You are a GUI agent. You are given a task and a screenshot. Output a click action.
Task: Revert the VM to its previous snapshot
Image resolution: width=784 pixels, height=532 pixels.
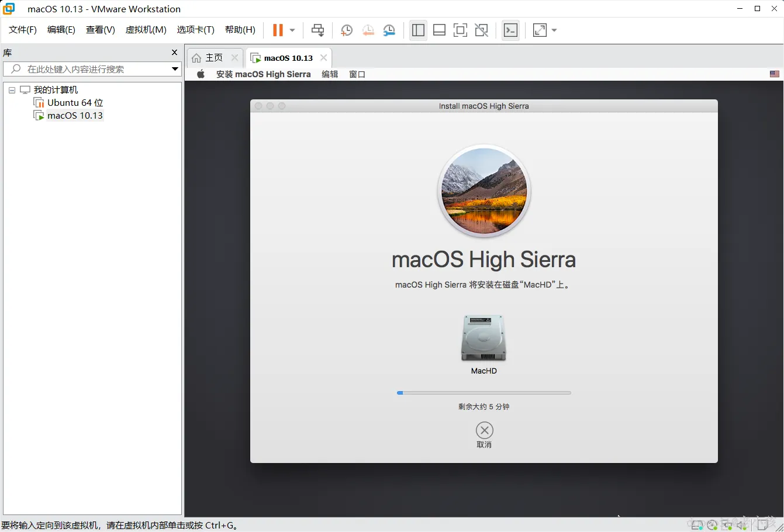(368, 30)
